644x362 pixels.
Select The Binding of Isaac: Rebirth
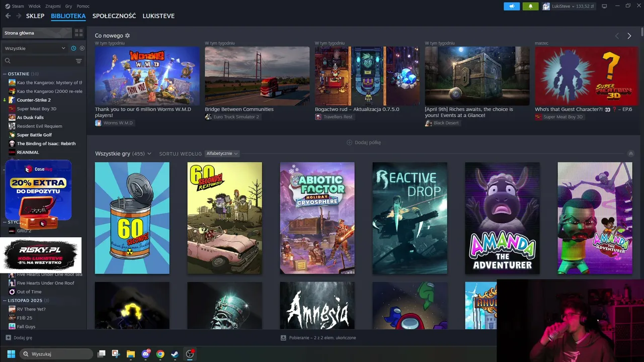tap(46, 144)
